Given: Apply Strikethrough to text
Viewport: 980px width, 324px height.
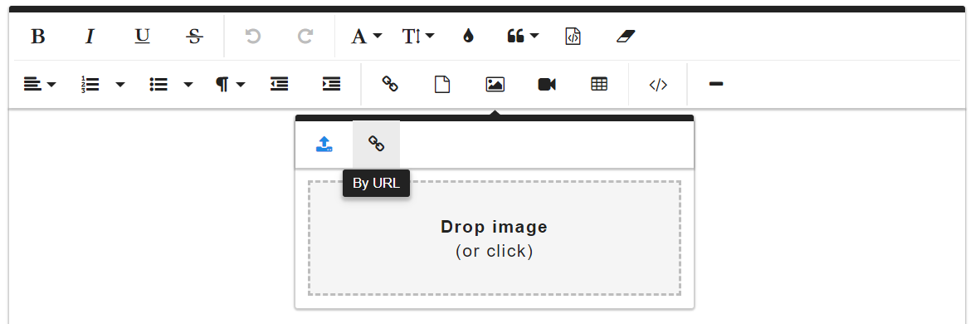Looking at the screenshot, I should (194, 37).
